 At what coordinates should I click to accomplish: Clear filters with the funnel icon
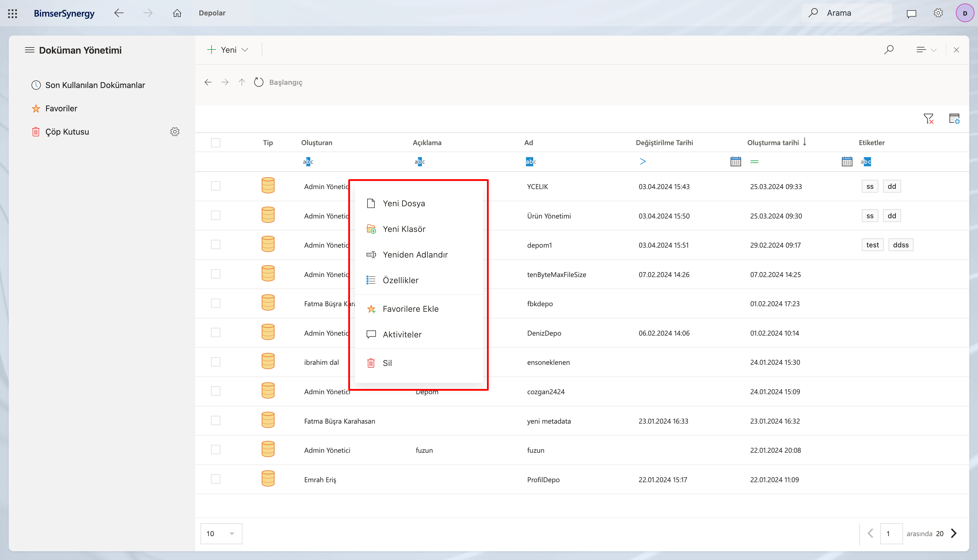point(928,119)
